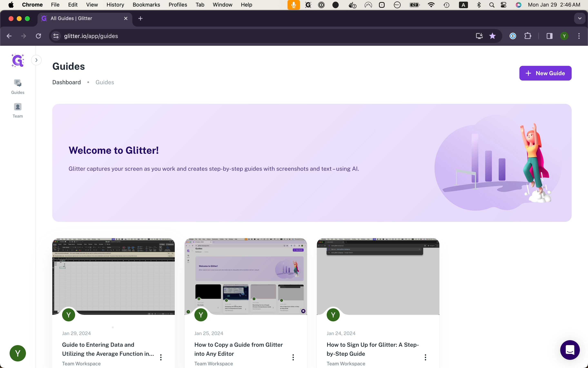Click the Glitter logo in sidebar
This screenshot has height=368, width=588.
18,60
